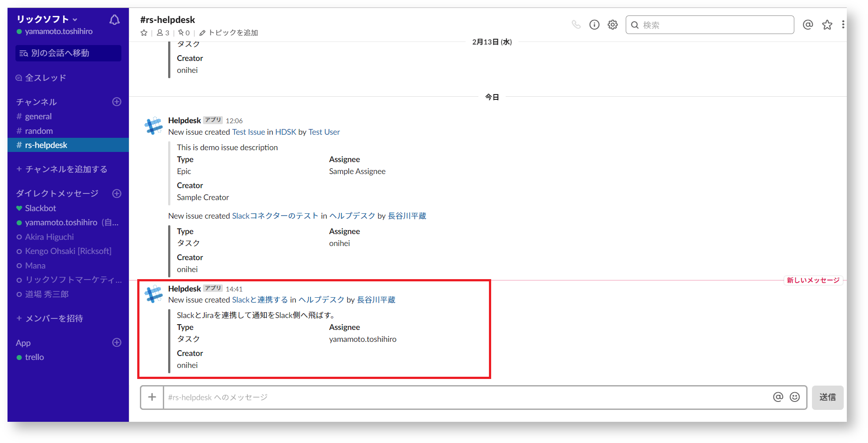The width and height of the screenshot is (868, 443).
Task: Open Kengo Ohsaki [Ricksoft] conversation
Action: coord(68,251)
